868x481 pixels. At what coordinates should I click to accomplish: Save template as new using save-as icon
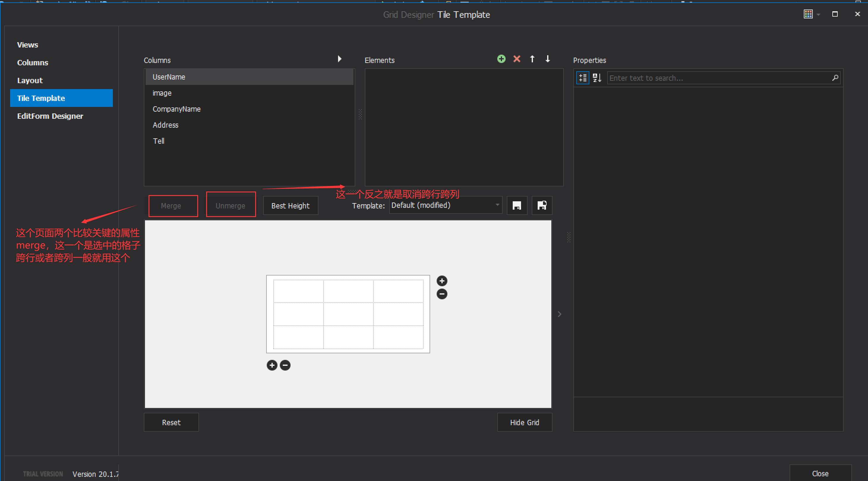click(x=542, y=205)
